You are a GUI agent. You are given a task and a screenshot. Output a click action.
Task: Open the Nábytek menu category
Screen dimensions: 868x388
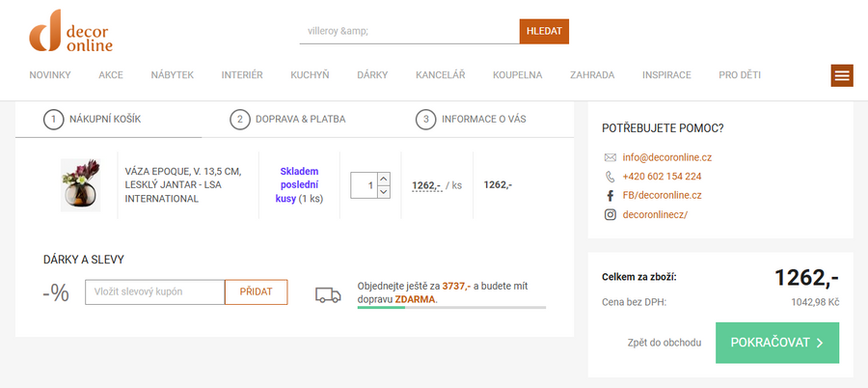point(173,75)
